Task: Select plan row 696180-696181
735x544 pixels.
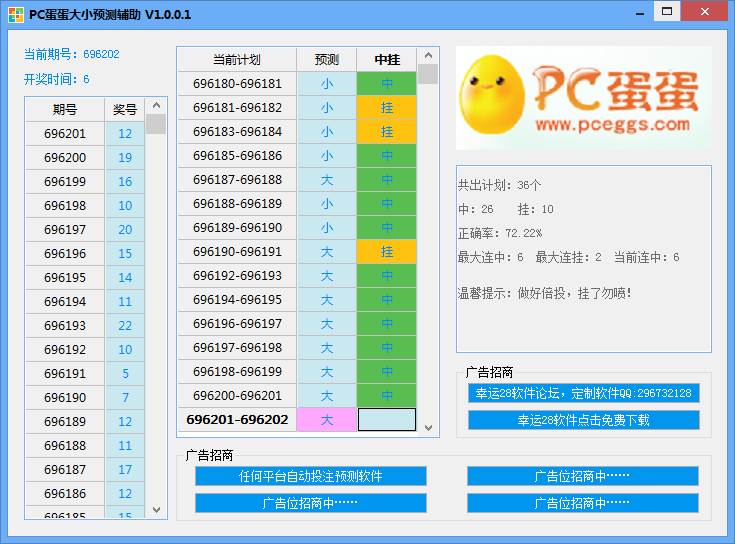Action: (x=297, y=83)
